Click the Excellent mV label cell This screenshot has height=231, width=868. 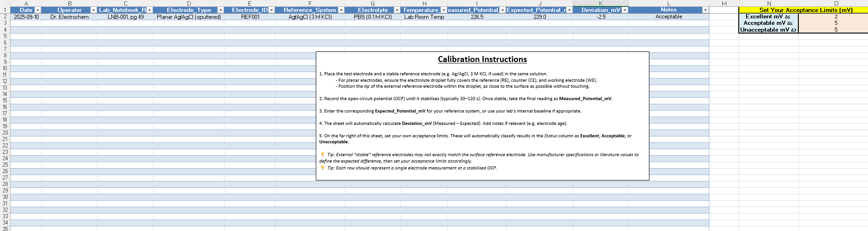(769, 17)
